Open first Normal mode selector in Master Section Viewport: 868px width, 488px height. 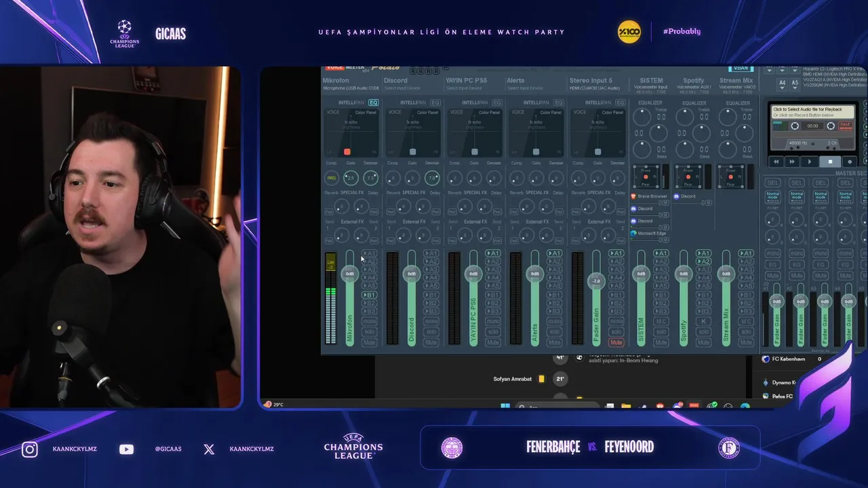click(x=772, y=197)
